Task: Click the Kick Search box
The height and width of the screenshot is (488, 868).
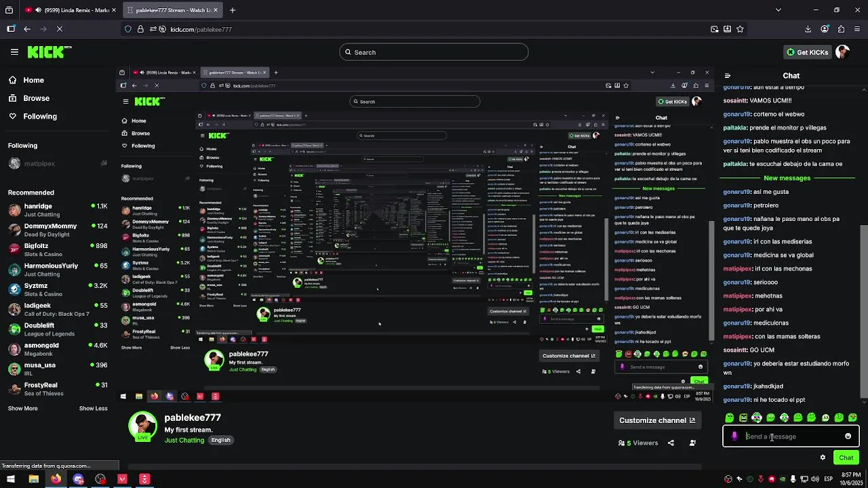Action: 434,52
